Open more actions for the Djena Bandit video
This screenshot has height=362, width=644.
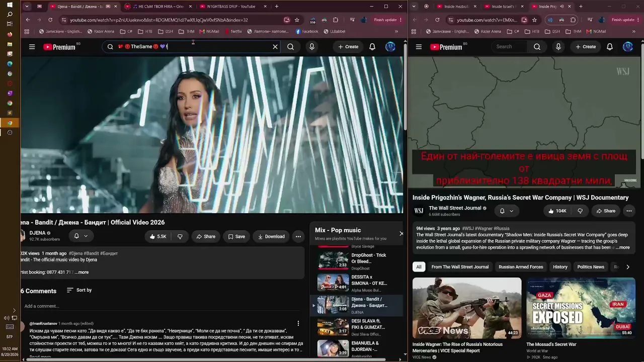click(x=298, y=236)
